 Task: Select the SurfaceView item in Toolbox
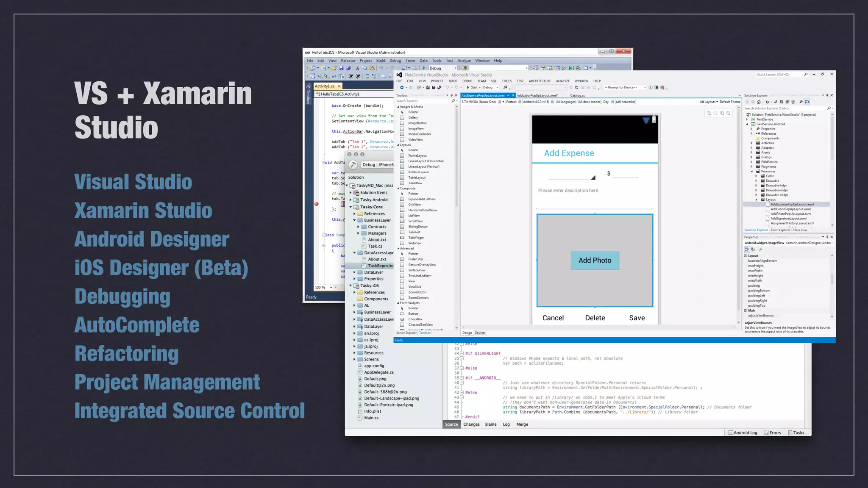(417, 270)
